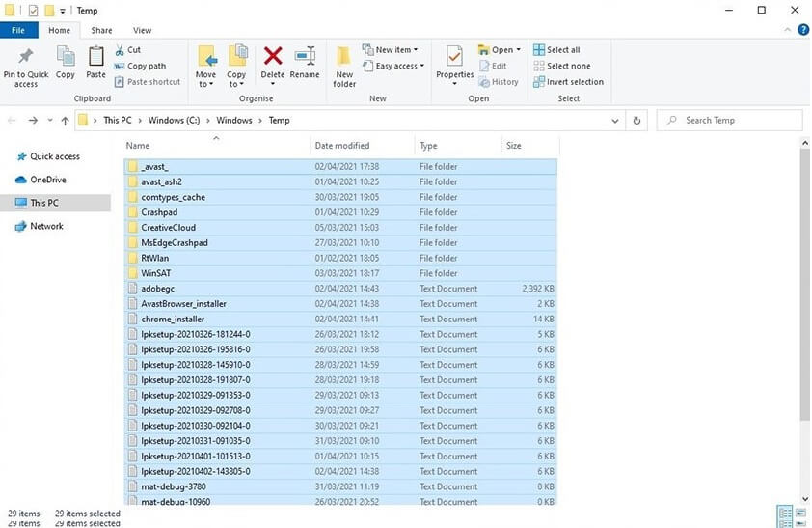Open the address bar history dropdown
The width and height of the screenshot is (812, 528).
(x=615, y=121)
